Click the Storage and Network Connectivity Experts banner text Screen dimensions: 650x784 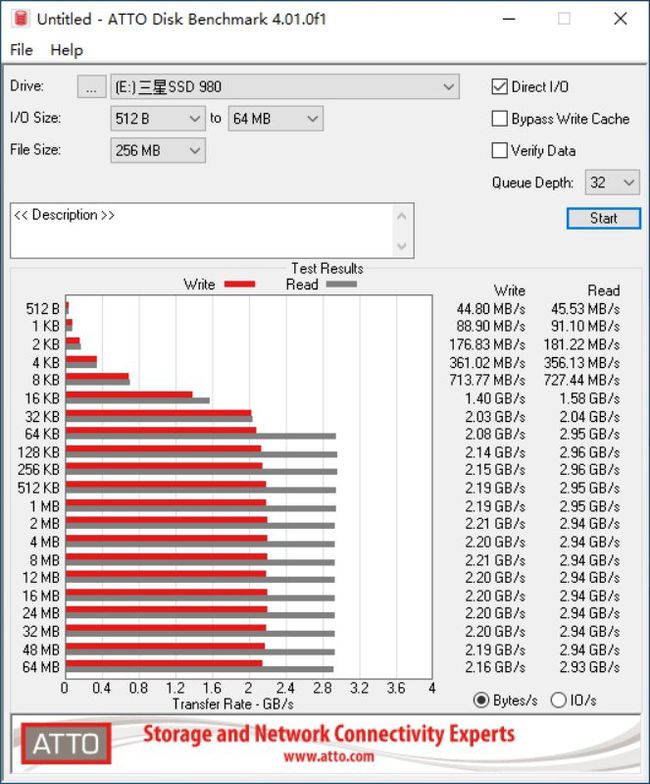click(328, 734)
